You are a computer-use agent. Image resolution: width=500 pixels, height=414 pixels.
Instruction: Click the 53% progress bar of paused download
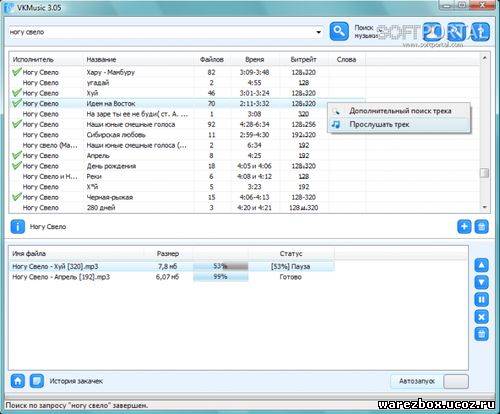[221, 266]
